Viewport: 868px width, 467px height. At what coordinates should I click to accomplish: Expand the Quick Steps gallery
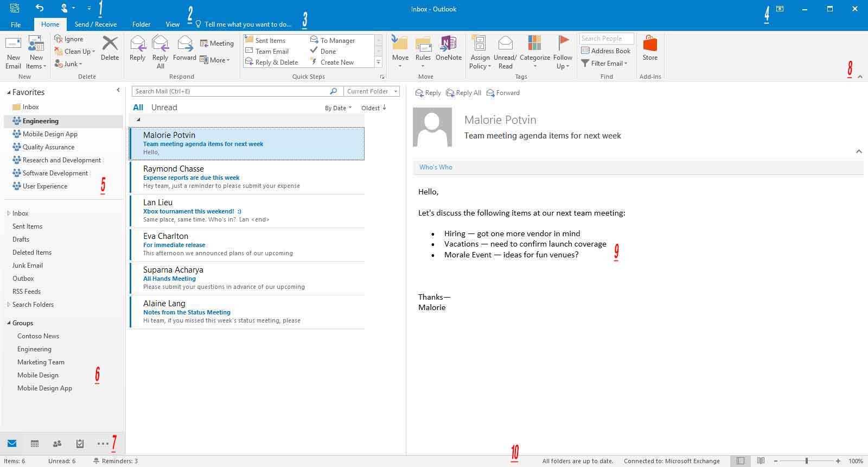coord(379,62)
